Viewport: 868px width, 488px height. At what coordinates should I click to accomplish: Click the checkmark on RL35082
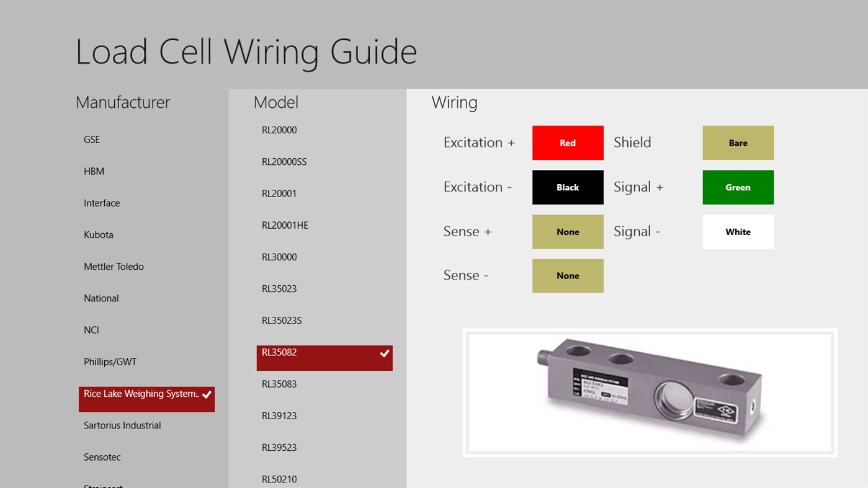click(385, 353)
